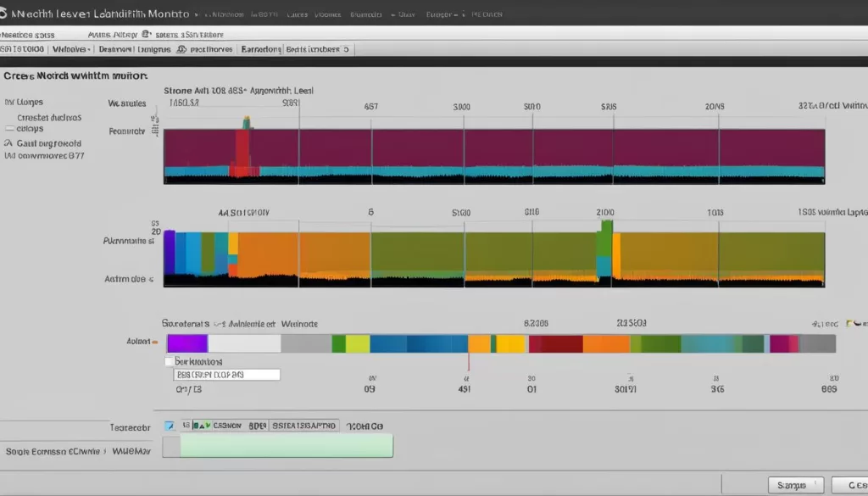The height and width of the screenshot is (496, 868).
Task: Click the blue icon next to Tereacebr label
Action: pyautogui.click(x=170, y=426)
